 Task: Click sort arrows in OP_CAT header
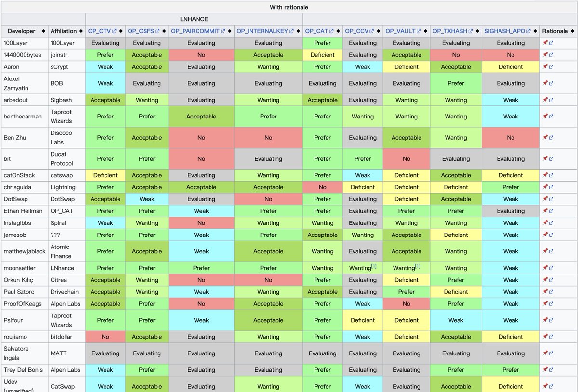click(338, 31)
